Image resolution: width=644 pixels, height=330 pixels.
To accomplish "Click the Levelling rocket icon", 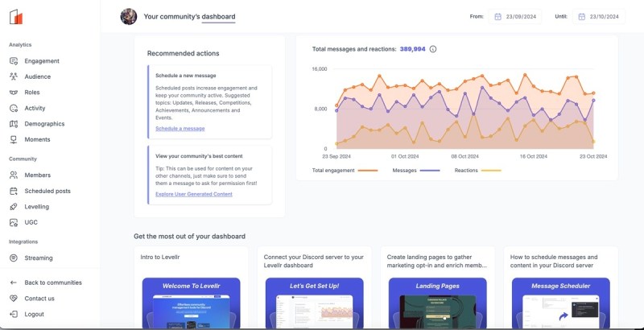I will click(14, 207).
